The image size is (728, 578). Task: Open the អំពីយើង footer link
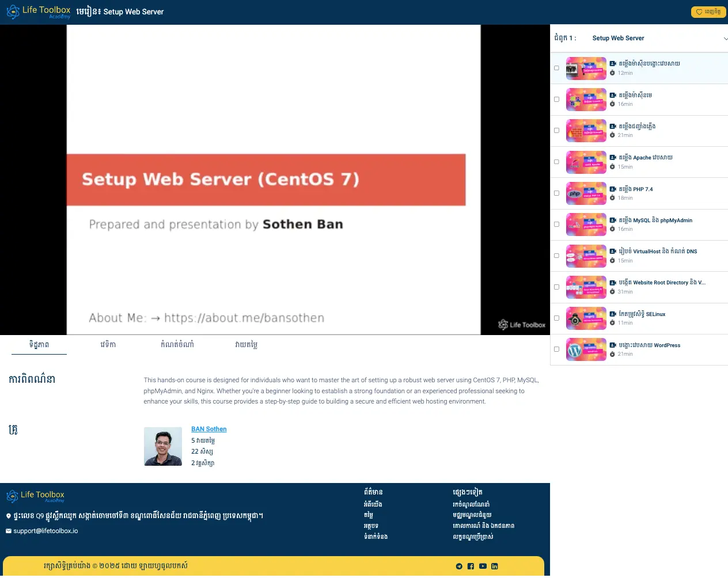pos(373,504)
